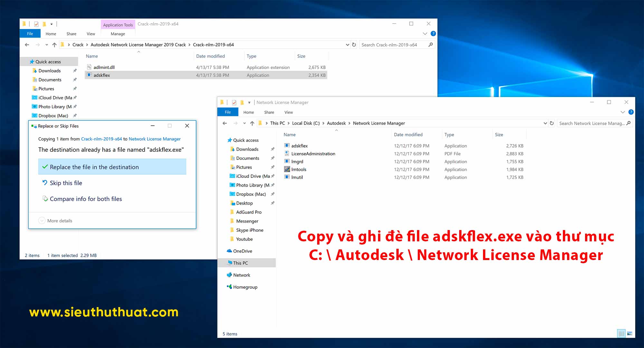The height and width of the screenshot is (348, 644).
Task: Open the Manage tab under Application Tools
Action: pos(118,34)
